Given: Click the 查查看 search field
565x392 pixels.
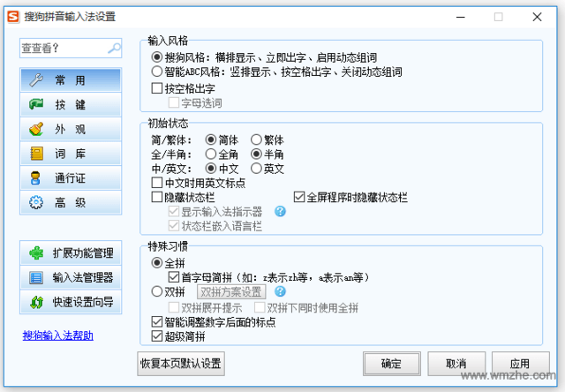Looking at the screenshot, I should (x=71, y=48).
